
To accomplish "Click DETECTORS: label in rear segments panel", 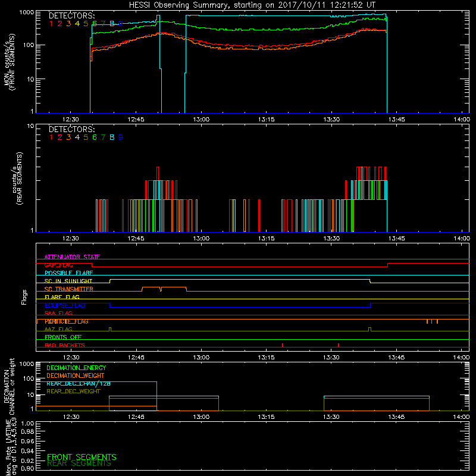I will [x=72, y=129].
